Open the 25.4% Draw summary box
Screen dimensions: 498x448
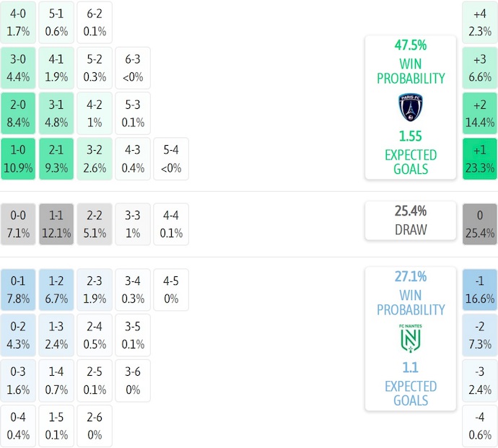click(411, 220)
